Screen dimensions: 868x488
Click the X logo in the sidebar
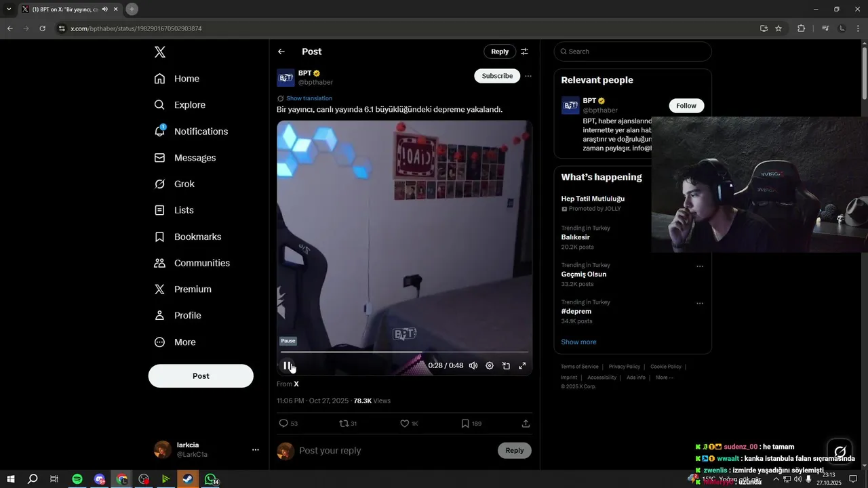point(159,52)
